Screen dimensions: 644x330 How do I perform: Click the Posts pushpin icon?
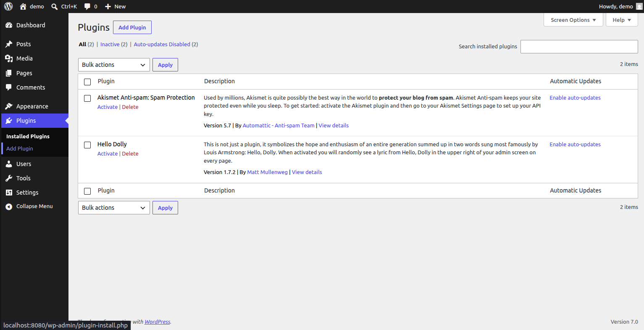coord(9,44)
